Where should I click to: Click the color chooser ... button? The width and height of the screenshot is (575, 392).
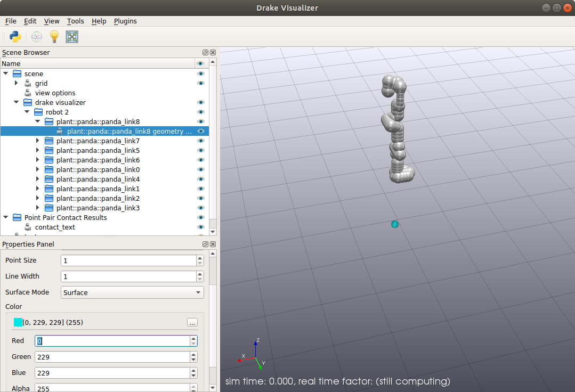(x=192, y=322)
